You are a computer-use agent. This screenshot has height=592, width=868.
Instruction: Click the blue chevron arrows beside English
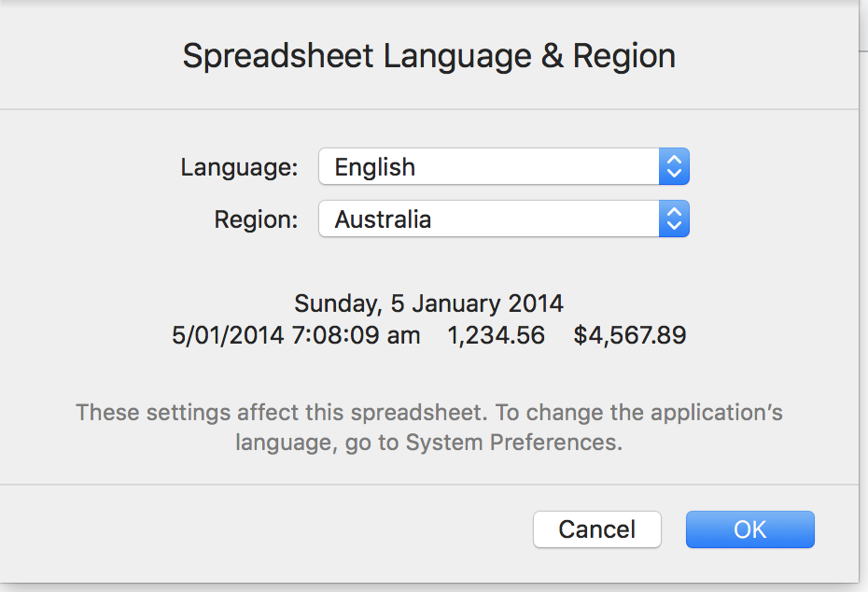pos(674,168)
